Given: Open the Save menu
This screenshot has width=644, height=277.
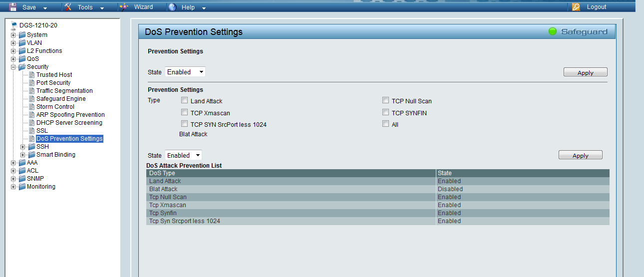Looking at the screenshot, I should [x=29, y=7].
